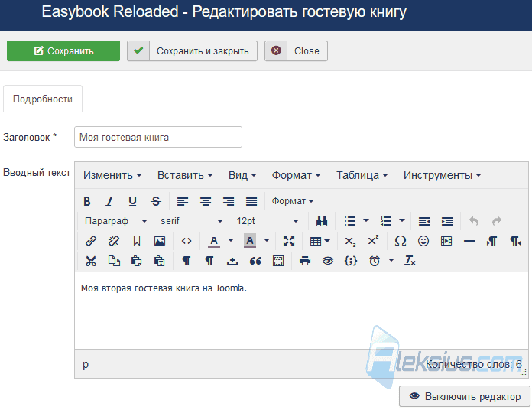The width and height of the screenshot is (532, 410).
Task: Click the redo arrow icon
Action: pos(497,221)
